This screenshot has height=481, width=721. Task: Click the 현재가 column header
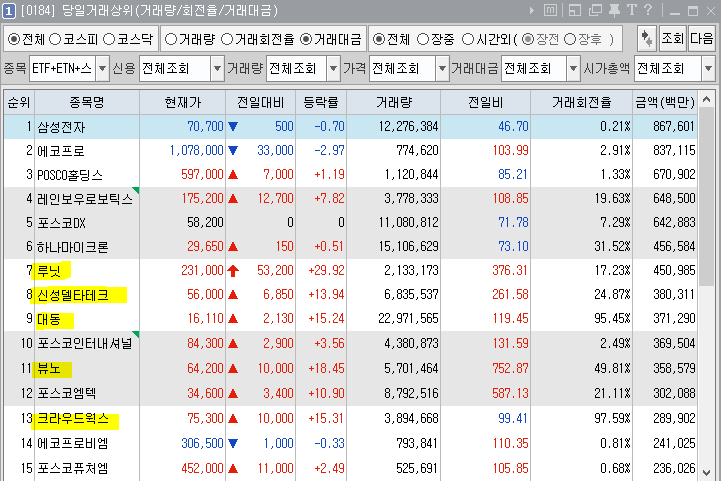183,102
